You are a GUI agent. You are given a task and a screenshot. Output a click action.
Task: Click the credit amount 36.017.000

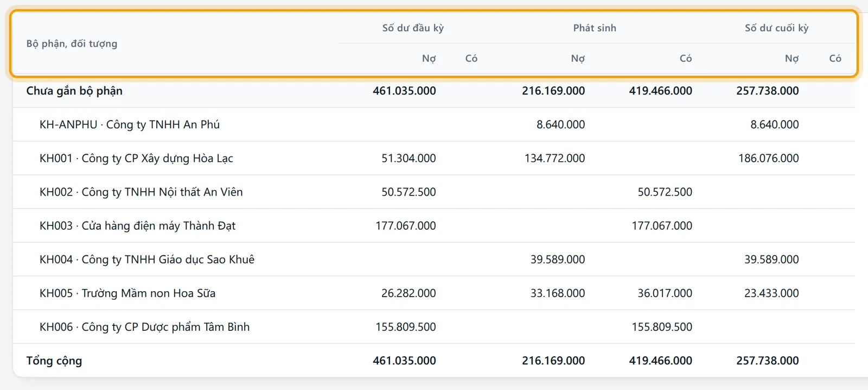[665, 293]
